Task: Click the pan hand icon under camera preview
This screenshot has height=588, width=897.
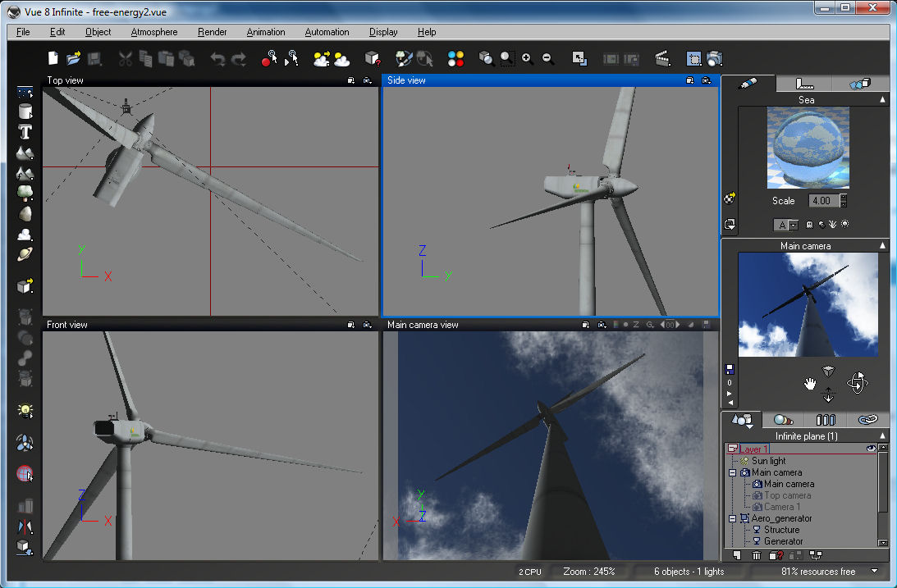Action: [809, 384]
